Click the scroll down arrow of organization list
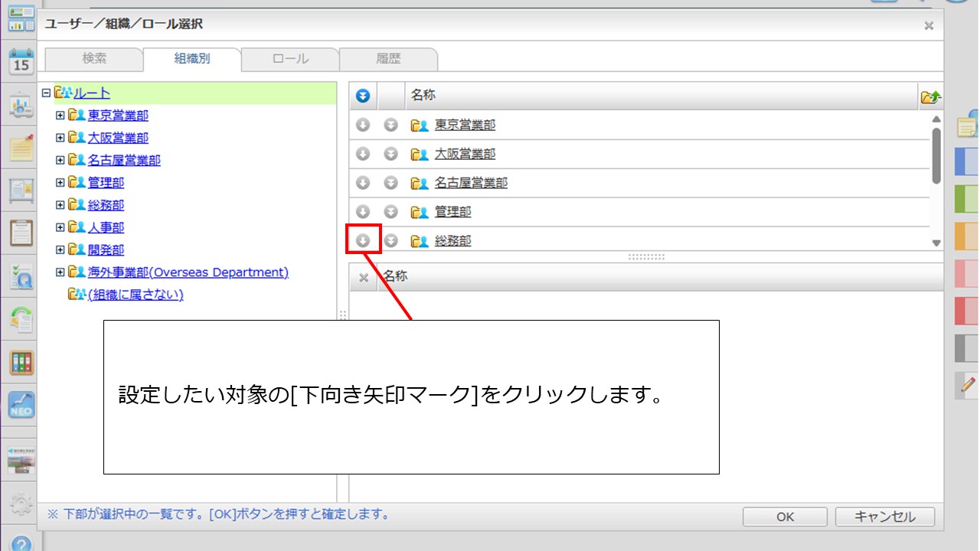 click(x=936, y=243)
